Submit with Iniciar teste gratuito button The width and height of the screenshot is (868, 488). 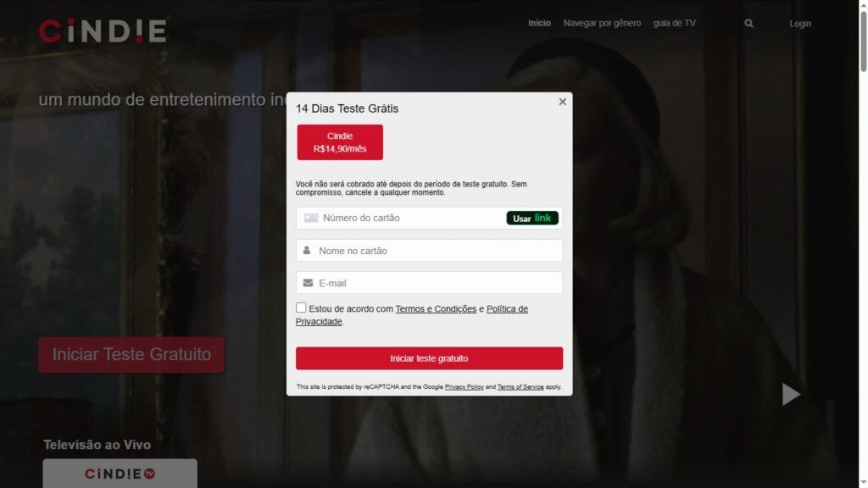pyautogui.click(x=429, y=358)
